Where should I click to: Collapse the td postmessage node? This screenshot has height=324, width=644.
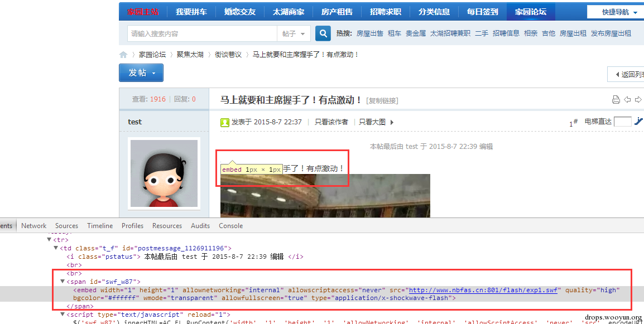coord(56,248)
